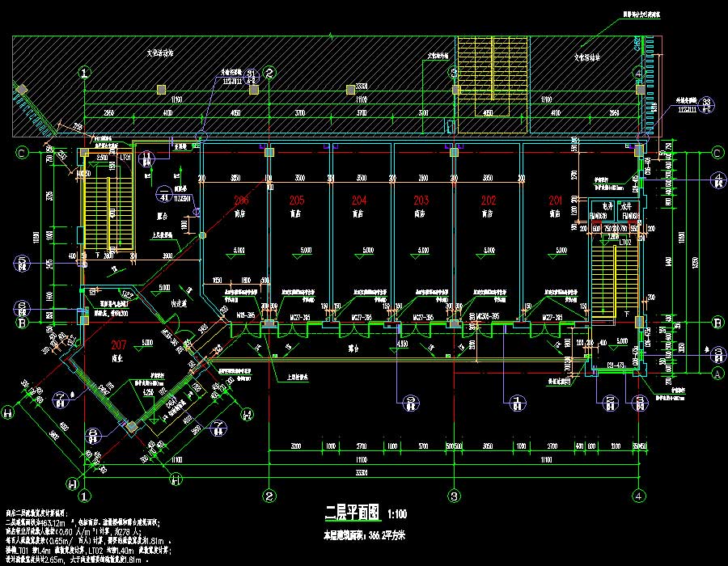Select room number 203 label
Screen dimensions: 728x566
(421, 201)
